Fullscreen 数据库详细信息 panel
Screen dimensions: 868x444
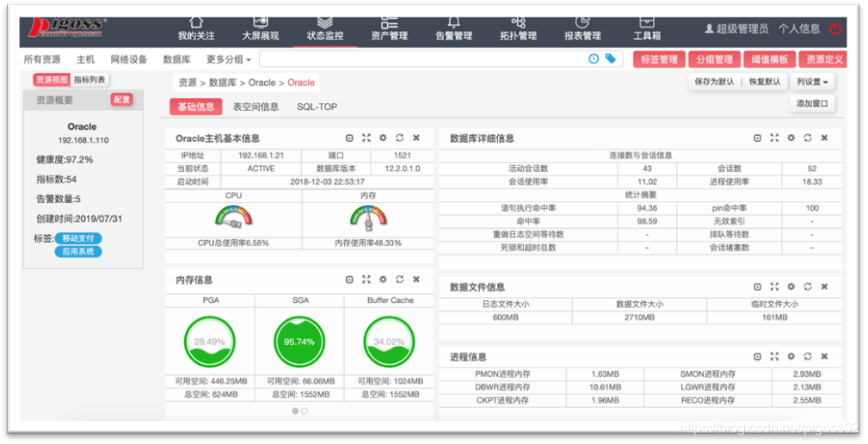(x=774, y=138)
